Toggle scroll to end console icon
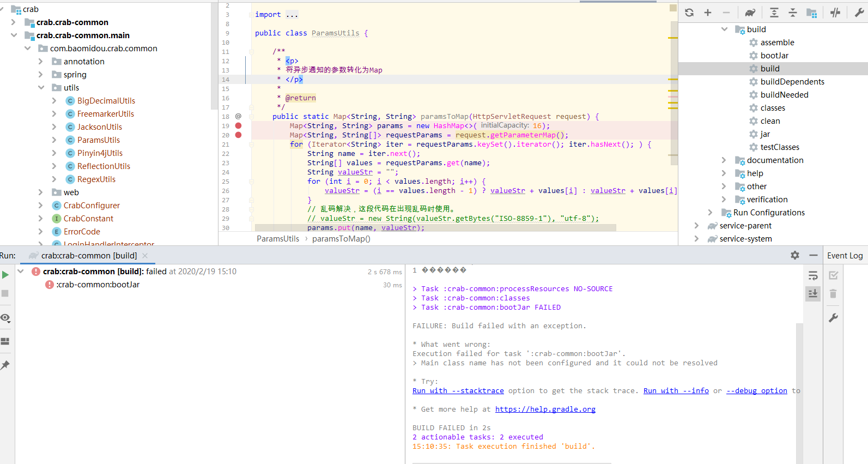 [x=813, y=293]
